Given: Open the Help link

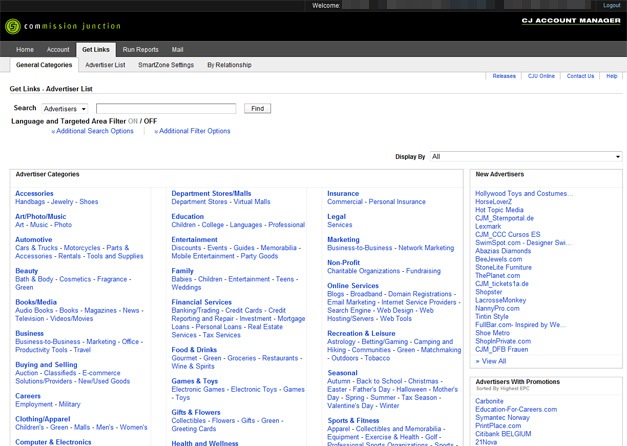Looking at the screenshot, I should click(x=611, y=76).
